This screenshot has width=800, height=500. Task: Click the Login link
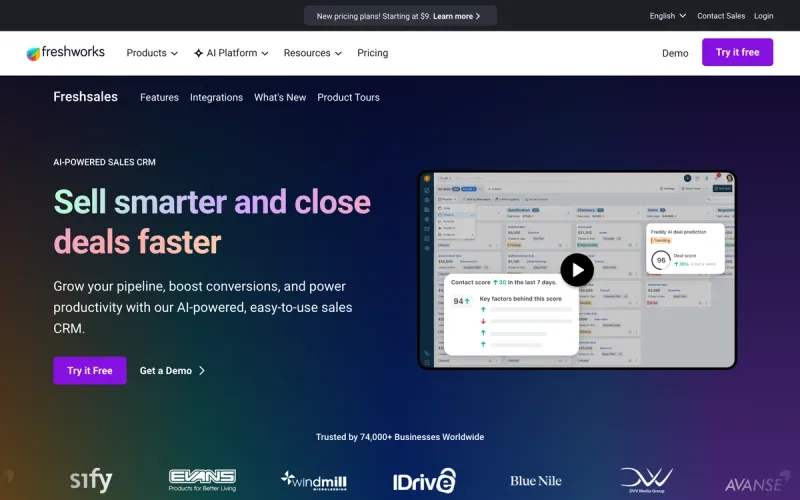coord(763,16)
